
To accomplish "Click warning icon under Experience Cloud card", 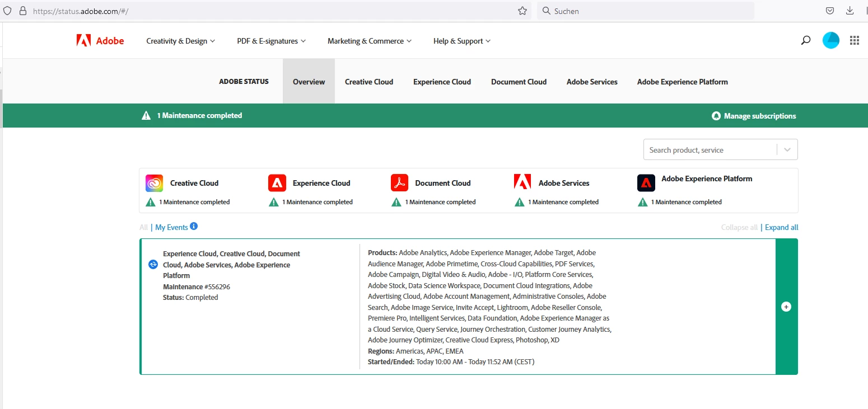I will click(274, 202).
